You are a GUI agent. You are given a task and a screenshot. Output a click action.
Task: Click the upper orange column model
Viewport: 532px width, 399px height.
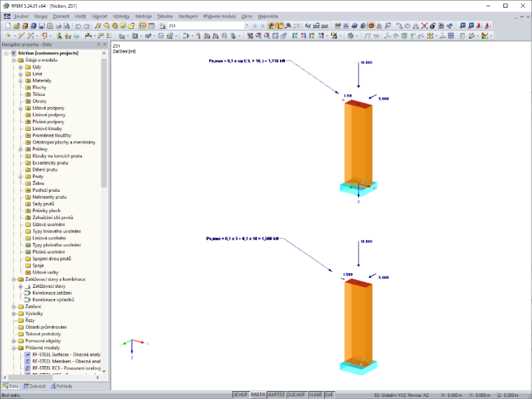tap(358, 143)
